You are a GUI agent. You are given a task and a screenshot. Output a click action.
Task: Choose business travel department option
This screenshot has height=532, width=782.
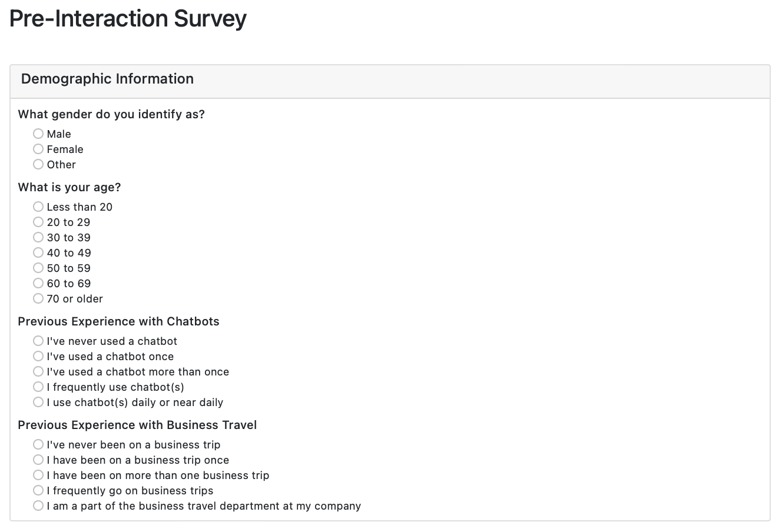(x=38, y=506)
